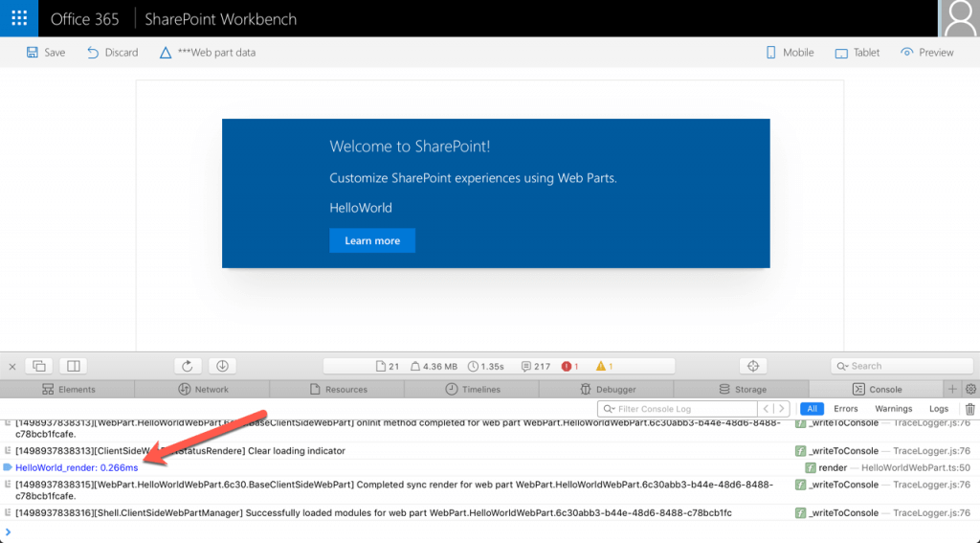
Task: Detach inspector into separate window
Action: [38, 366]
